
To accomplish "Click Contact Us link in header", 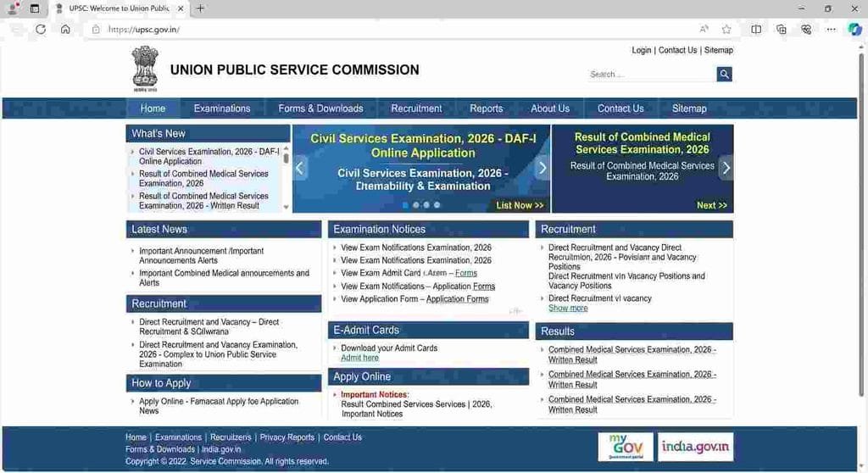I will click(677, 50).
